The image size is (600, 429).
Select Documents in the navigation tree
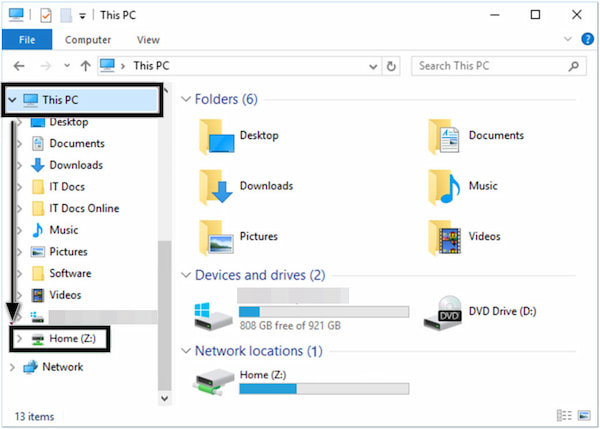(x=77, y=144)
